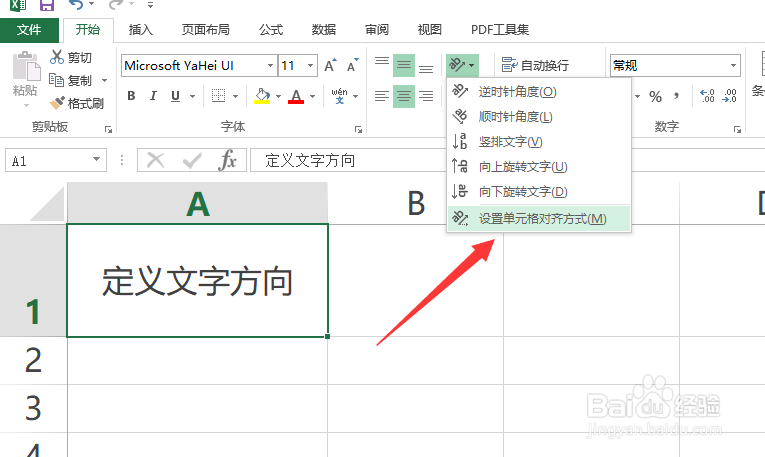Screen dimensions: 765x457
Task: Open the font color dropdown arrow
Action: [x=312, y=96]
